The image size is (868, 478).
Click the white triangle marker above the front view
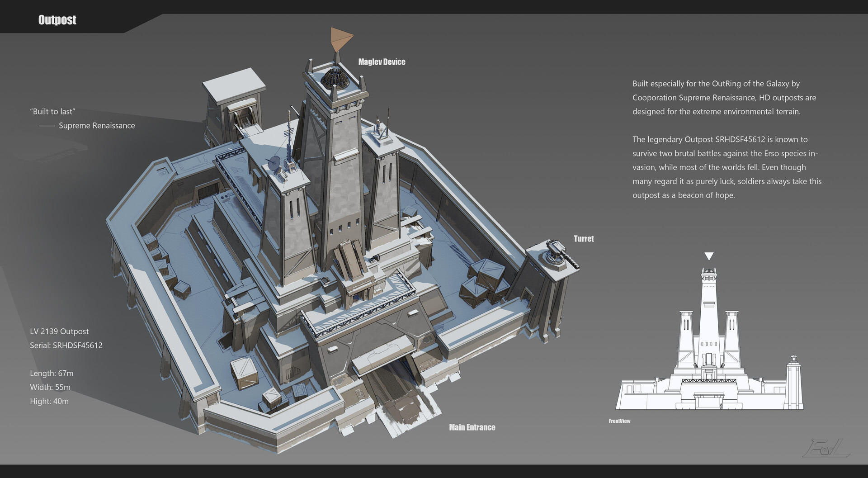tap(708, 256)
